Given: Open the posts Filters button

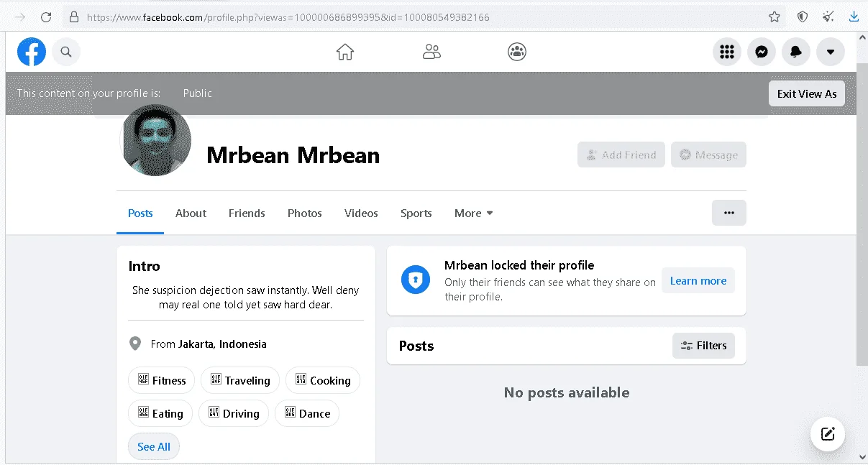Looking at the screenshot, I should (704, 346).
